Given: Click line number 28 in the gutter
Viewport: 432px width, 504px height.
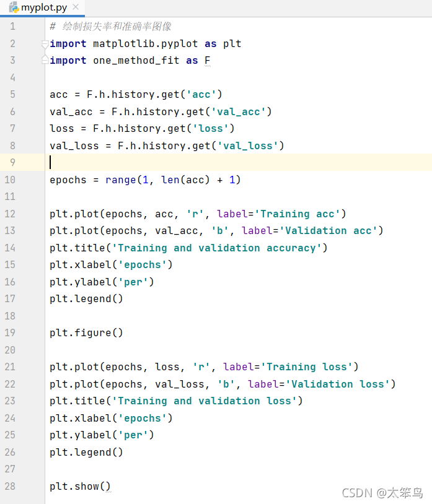Looking at the screenshot, I should [10, 486].
